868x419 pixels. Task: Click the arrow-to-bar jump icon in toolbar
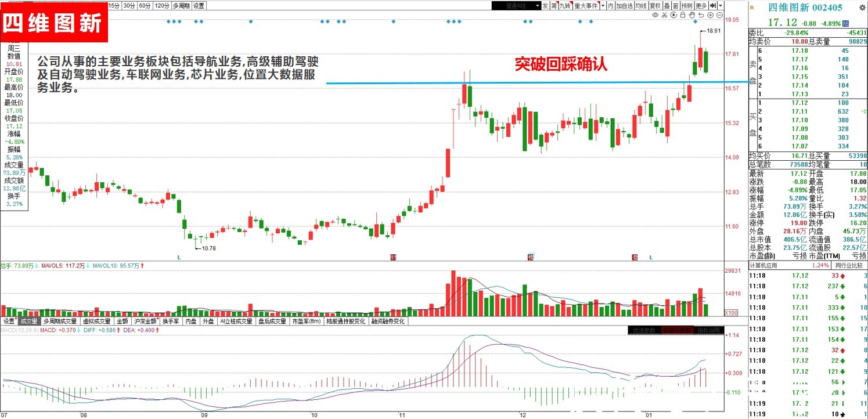tap(713, 6)
